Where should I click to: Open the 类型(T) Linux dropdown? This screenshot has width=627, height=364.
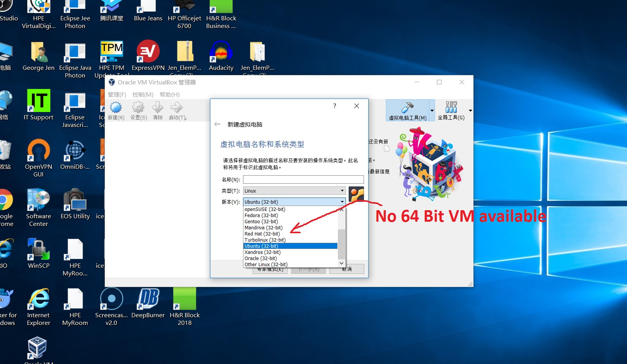[294, 191]
